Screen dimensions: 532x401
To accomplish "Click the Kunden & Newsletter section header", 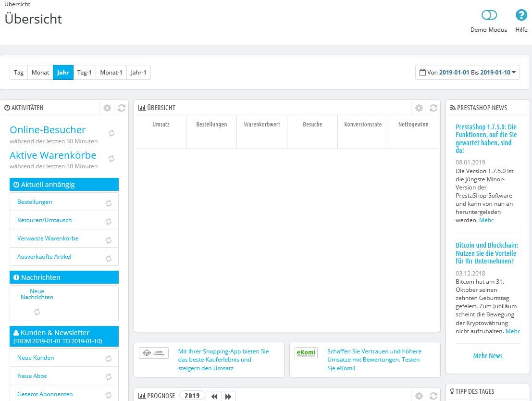I will pyautogui.click(x=64, y=336).
